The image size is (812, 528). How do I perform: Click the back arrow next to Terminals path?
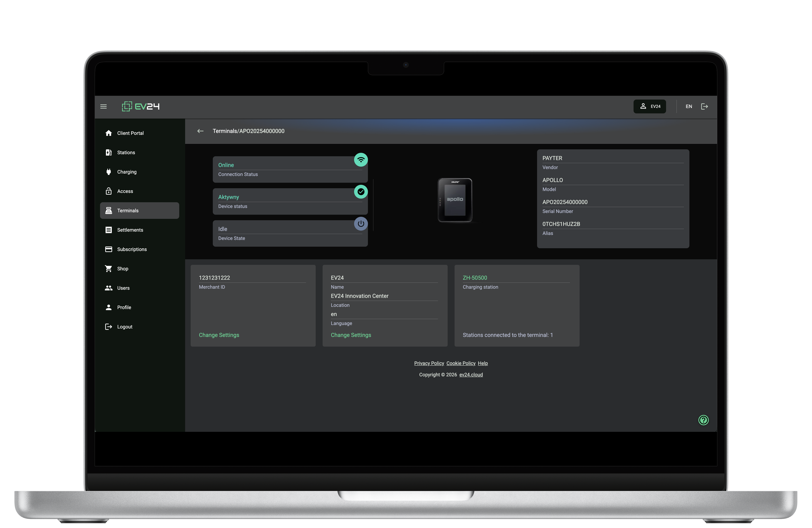pos(200,131)
